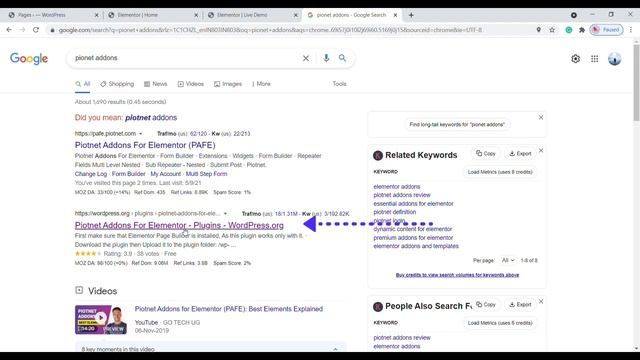
Task: Select the Videos search filter
Action: [191, 84]
